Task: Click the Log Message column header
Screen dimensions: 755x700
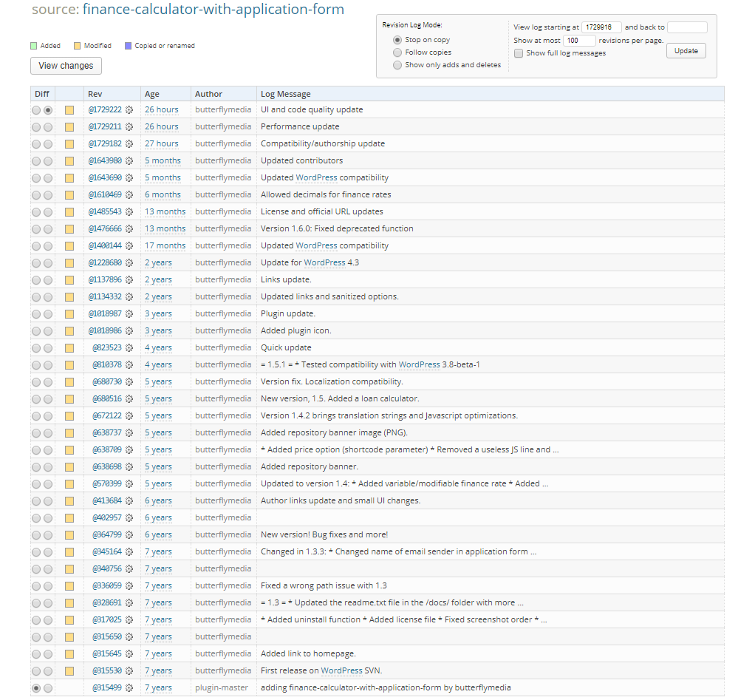Action: click(286, 94)
